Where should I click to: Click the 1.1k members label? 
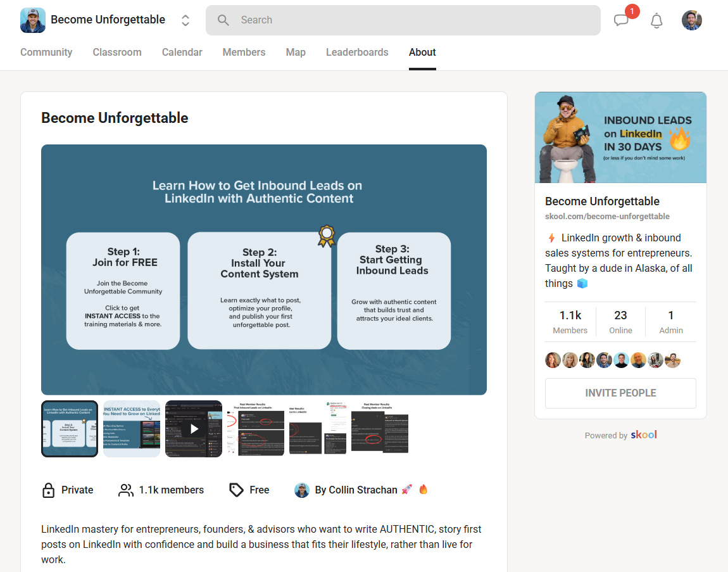172,490
